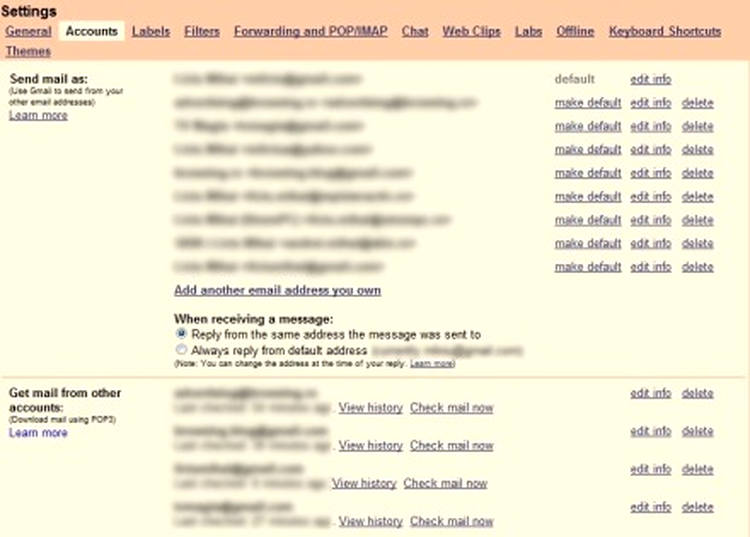Delete the second POP3 account
750x537 pixels.
click(697, 431)
